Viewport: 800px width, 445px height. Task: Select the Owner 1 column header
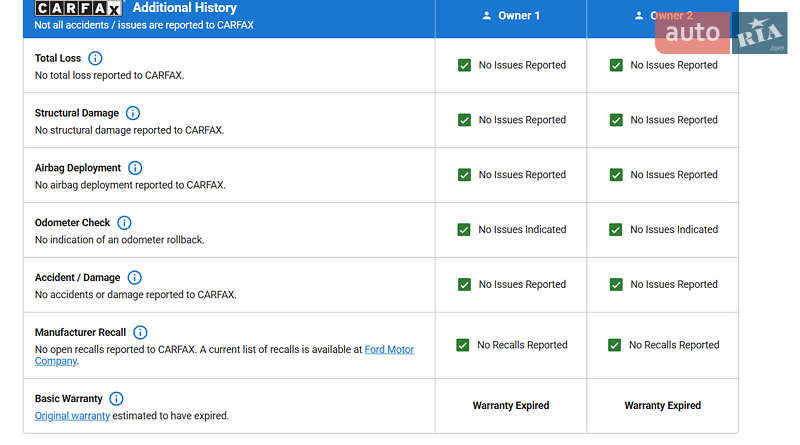510,16
